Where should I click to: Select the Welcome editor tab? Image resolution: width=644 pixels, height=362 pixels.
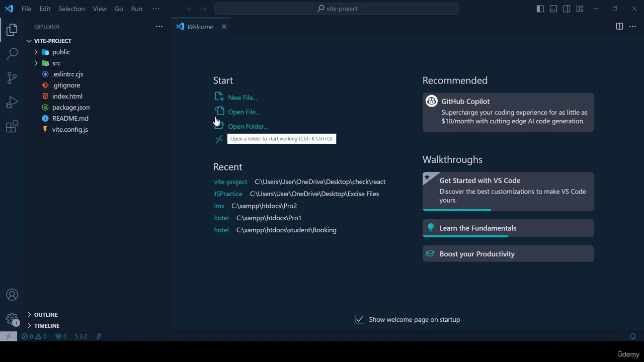pyautogui.click(x=201, y=27)
